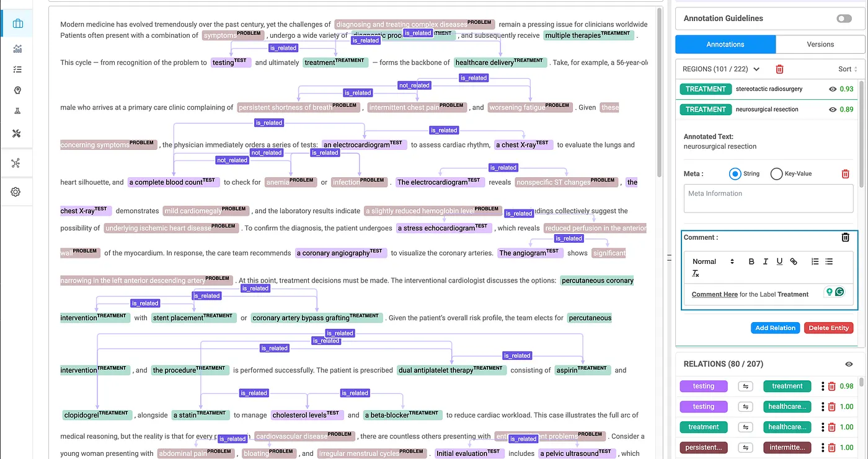
Task: Toggle the Annotation Guidelines switch
Action: (x=844, y=19)
